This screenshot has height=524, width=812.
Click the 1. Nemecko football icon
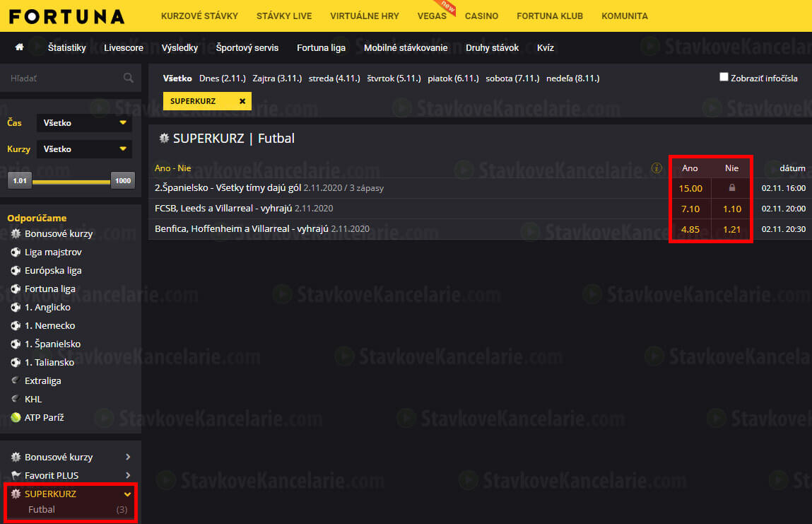click(16, 325)
